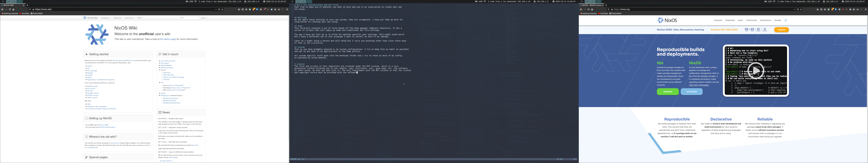Click the NixOS logo on nixos.org header
This screenshot has height=163, width=868.
(x=667, y=20)
